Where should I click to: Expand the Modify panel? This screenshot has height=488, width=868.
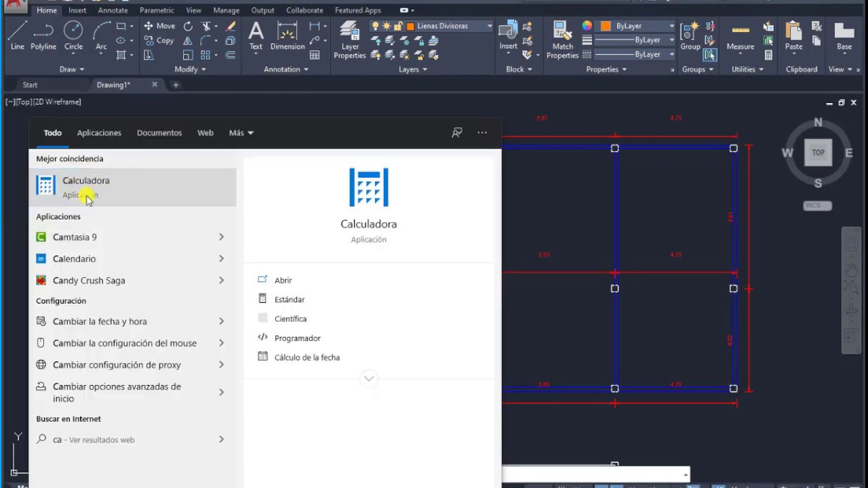191,69
